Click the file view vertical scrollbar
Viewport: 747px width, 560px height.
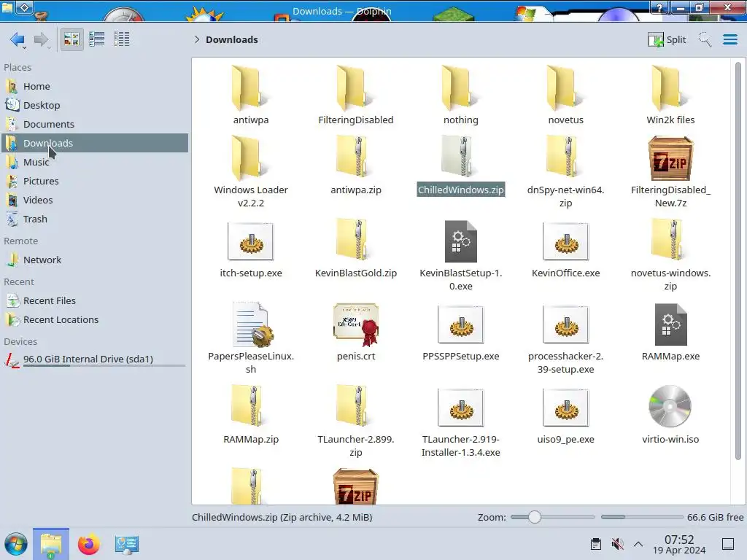click(x=738, y=262)
